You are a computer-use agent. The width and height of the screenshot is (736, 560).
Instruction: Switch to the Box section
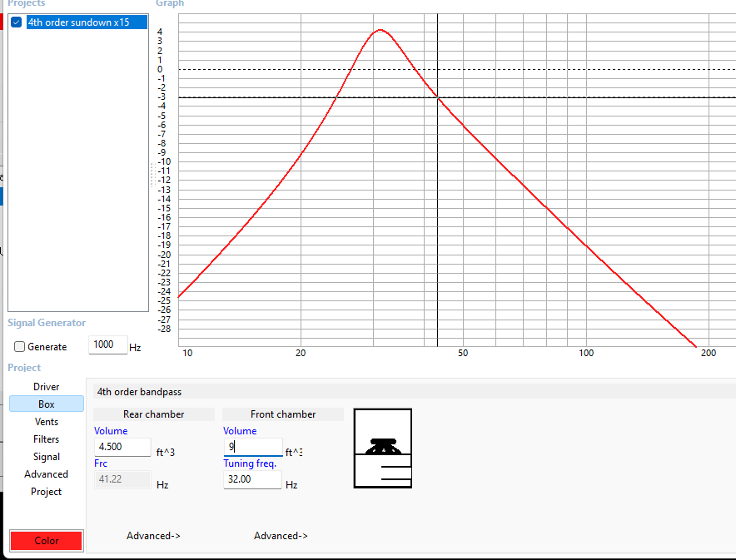[x=47, y=404]
